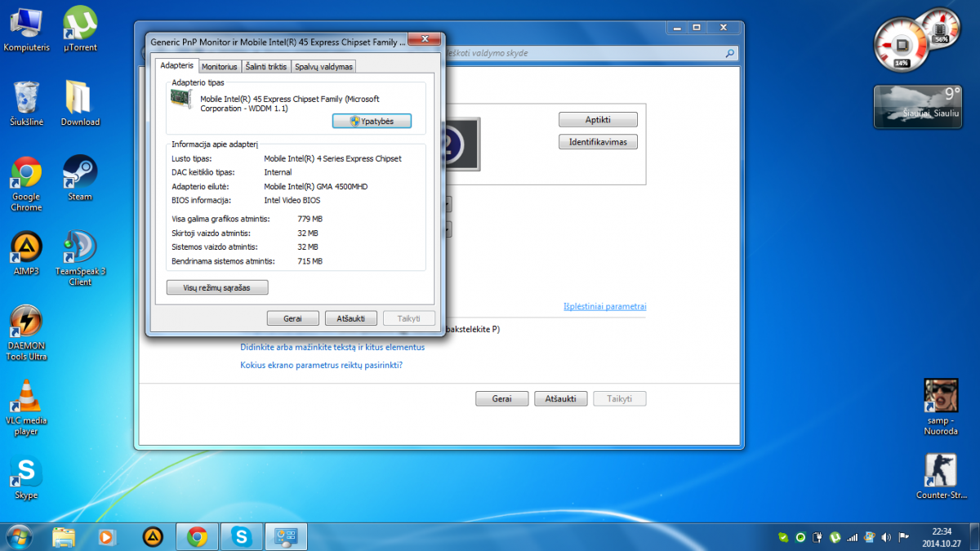Click the adapter name 'Mobile Intel(R) GMA 4500MHD'
This screenshot has width=980, height=551.
316,186
